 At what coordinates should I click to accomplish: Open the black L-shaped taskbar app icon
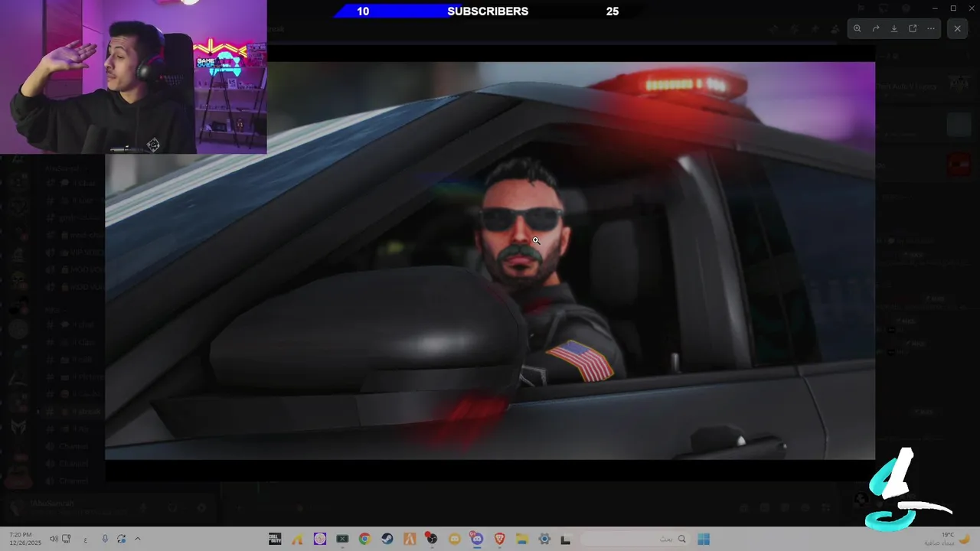click(567, 539)
